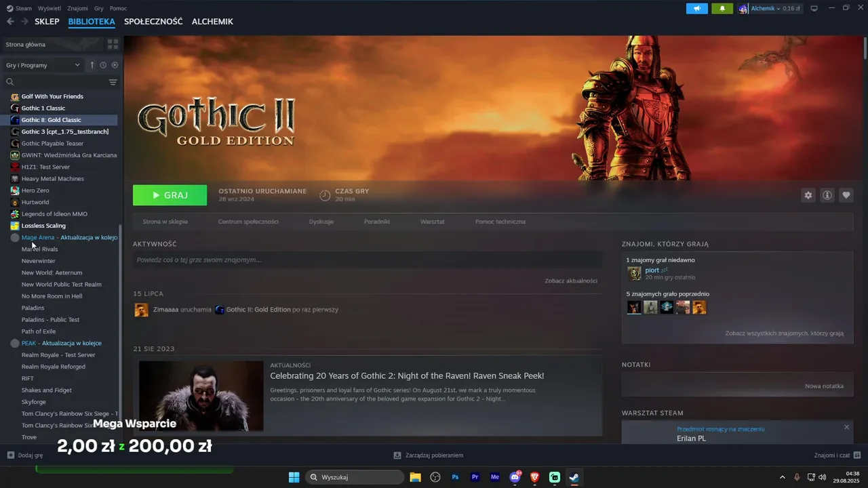The height and width of the screenshot is (488, 868).
Task: Click activity comment input field
Action: [367, 260]
